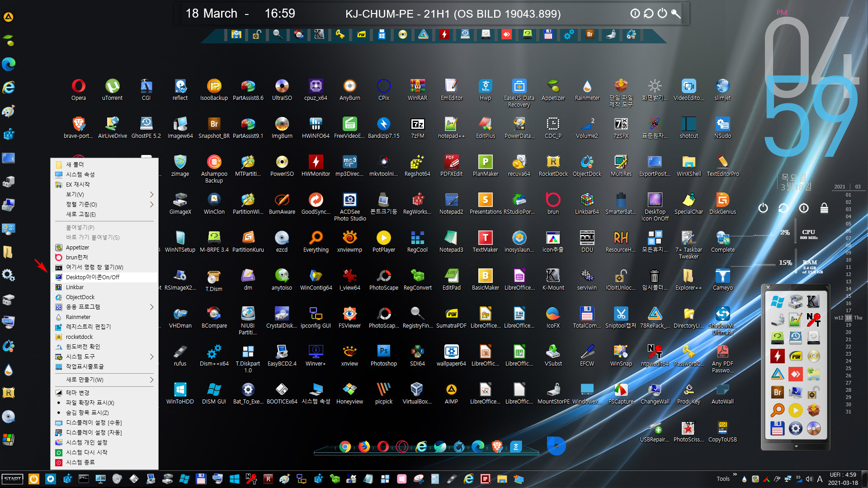Open 디스플레이 설정 [수동] entry

pos(104,422)
